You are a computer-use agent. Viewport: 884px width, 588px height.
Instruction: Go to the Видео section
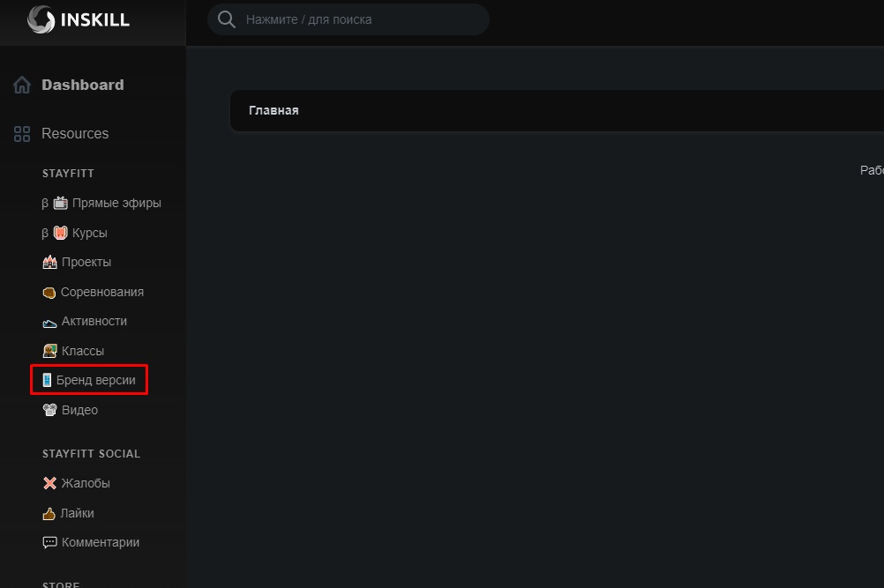pos(79,410)
